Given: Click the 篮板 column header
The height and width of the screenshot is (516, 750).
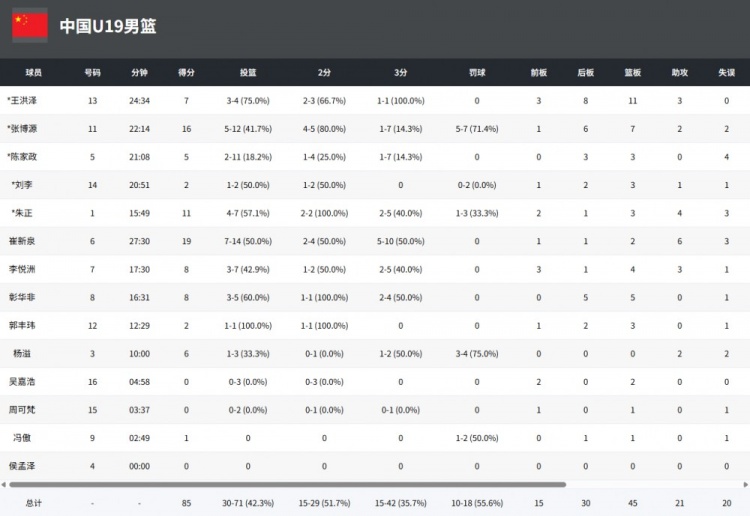Looking at the screenshot, I should click(632, 73).
